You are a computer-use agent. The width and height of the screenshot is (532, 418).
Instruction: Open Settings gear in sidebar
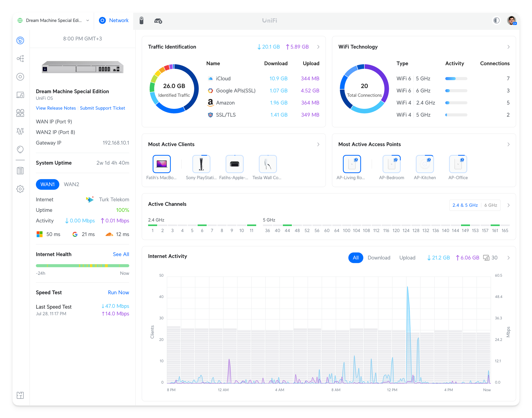(x=20, y=189)
